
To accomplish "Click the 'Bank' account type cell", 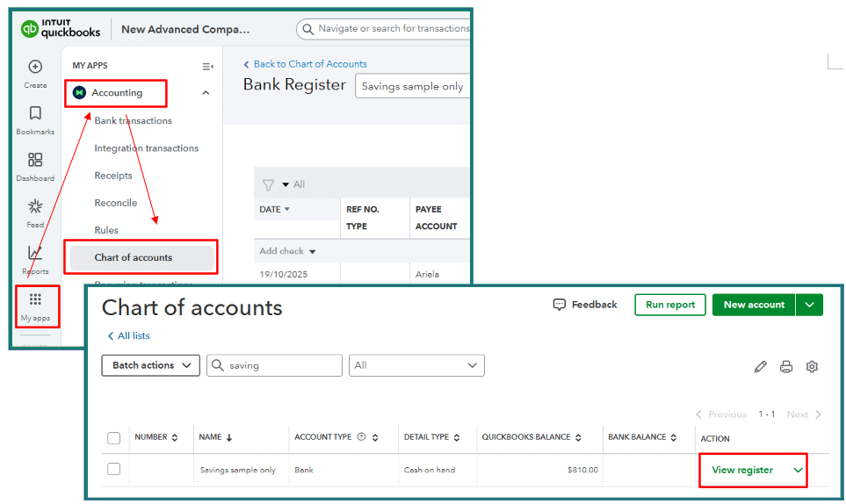I will (x=304, y=470).
